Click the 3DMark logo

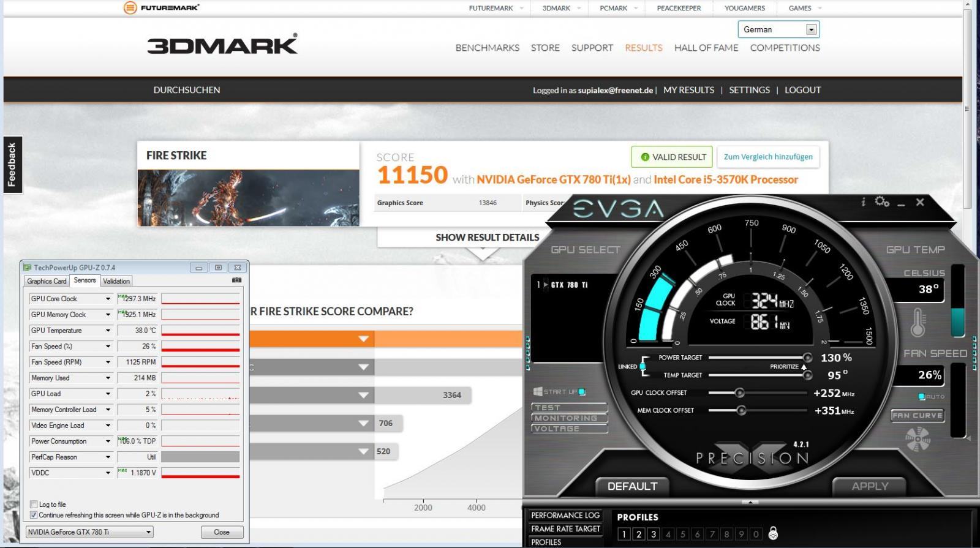[222, 44]
